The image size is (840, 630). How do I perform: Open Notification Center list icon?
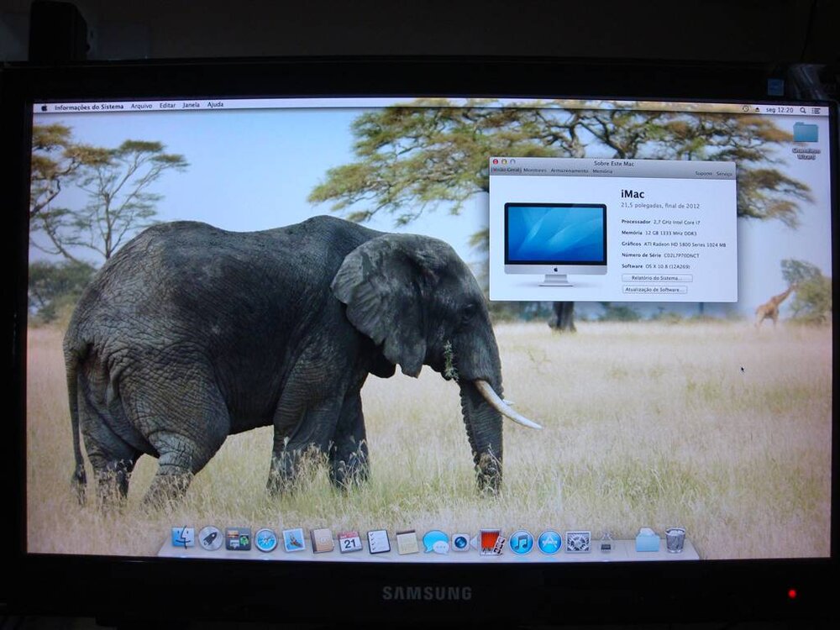817,110
